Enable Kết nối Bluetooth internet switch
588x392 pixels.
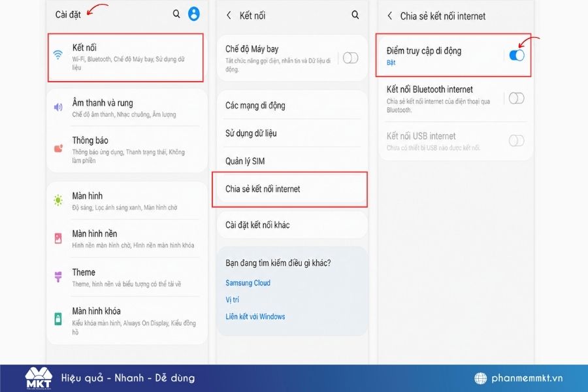[516, 98]
